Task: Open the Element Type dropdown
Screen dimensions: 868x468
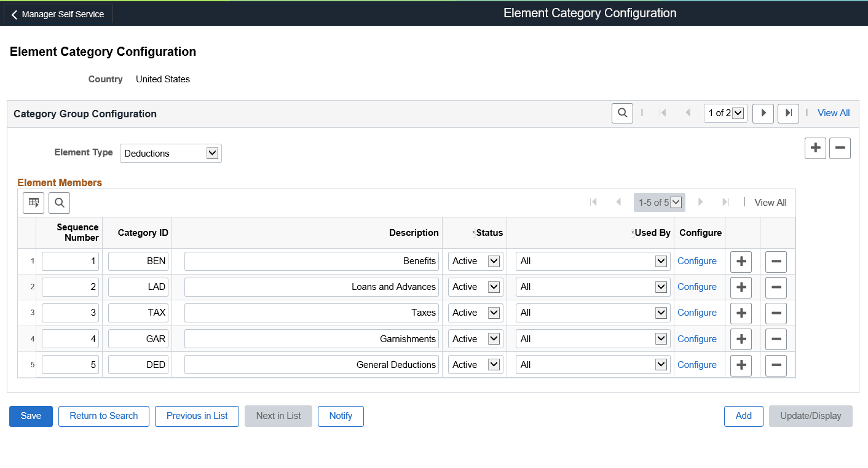Action: 211,153
